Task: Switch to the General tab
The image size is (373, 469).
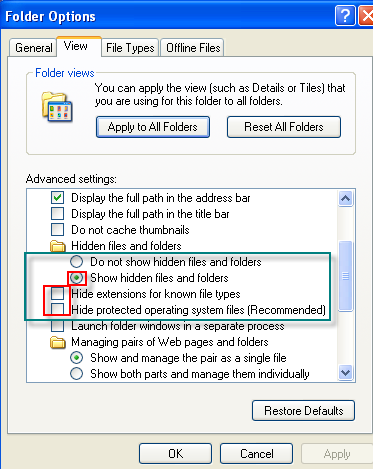Action: point(33,48)
